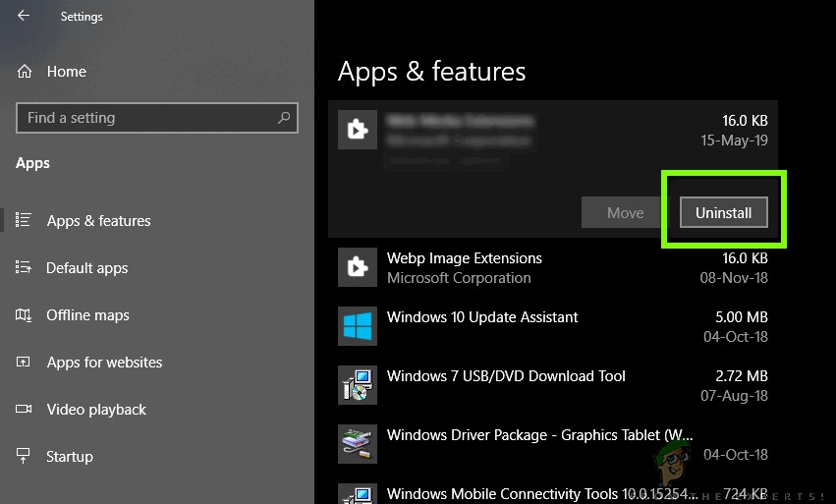Select Windows Mobile Connectivity Tools entry
This screenshot has height=504, width=836.
553,492
